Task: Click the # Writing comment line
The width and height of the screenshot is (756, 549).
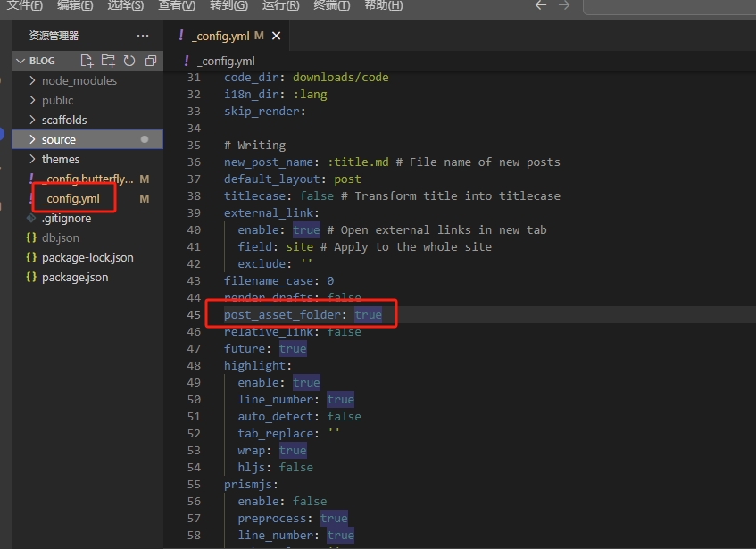Action: [255, 146]
